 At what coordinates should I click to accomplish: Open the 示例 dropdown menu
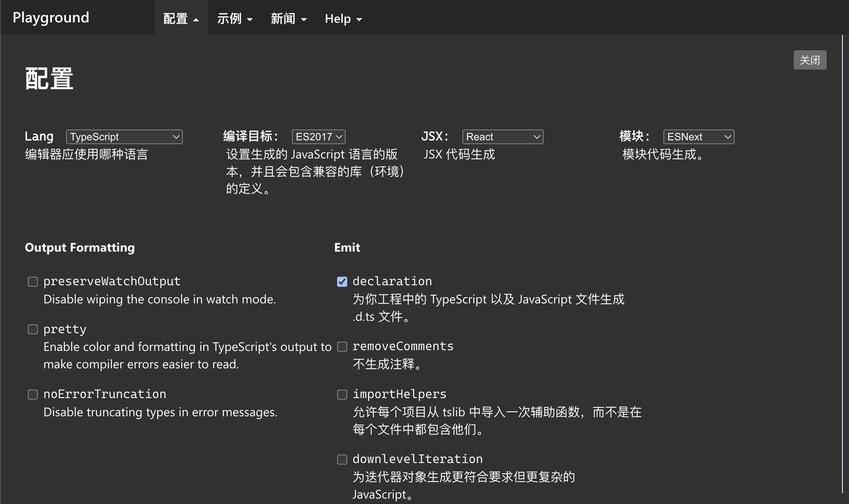(x=235, y=18)
